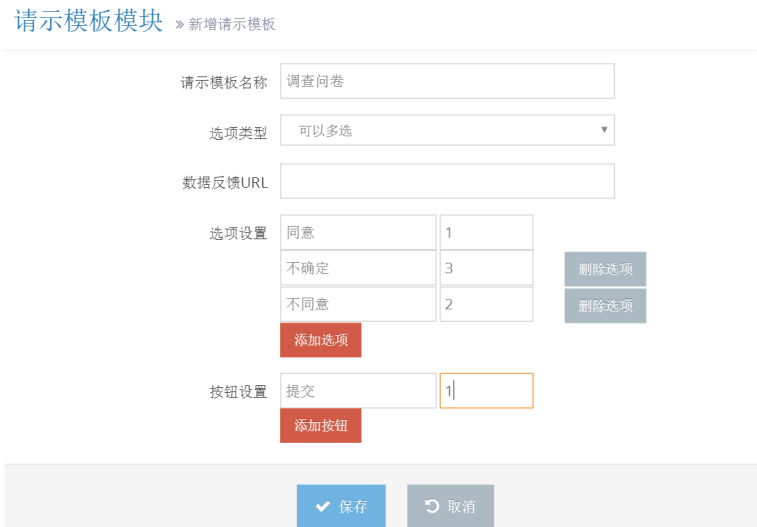Click the 提交 button name field
The height and width of the screenshot is (527, 757).
(x=358, y=391)
